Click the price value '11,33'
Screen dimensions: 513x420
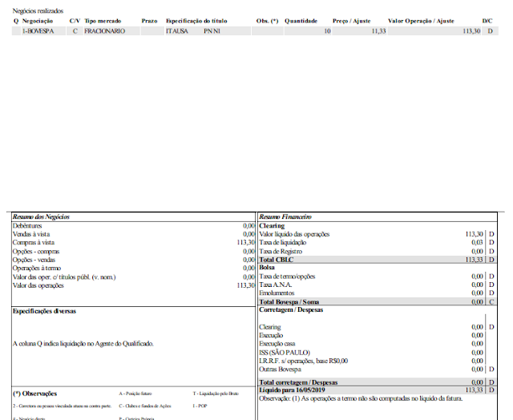click(x=378, y=31)
